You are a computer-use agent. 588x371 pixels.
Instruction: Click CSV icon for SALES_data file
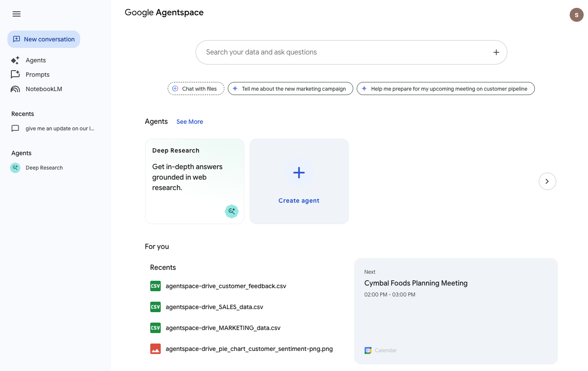point(155,307)
